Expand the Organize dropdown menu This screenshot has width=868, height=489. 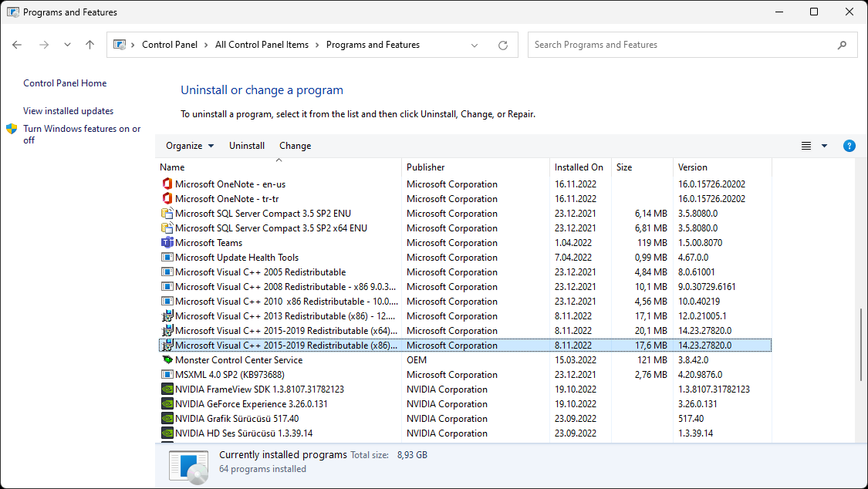(x=190, y=146)
